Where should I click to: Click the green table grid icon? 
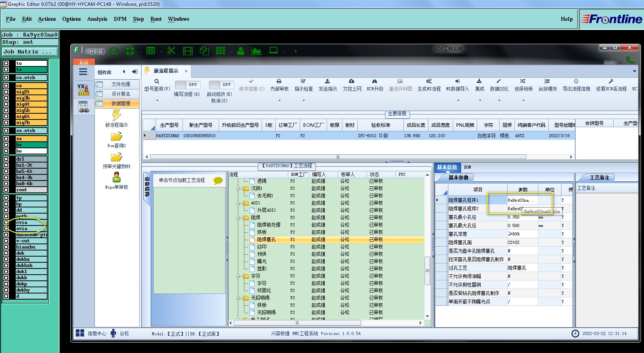[x=151, y=51]
